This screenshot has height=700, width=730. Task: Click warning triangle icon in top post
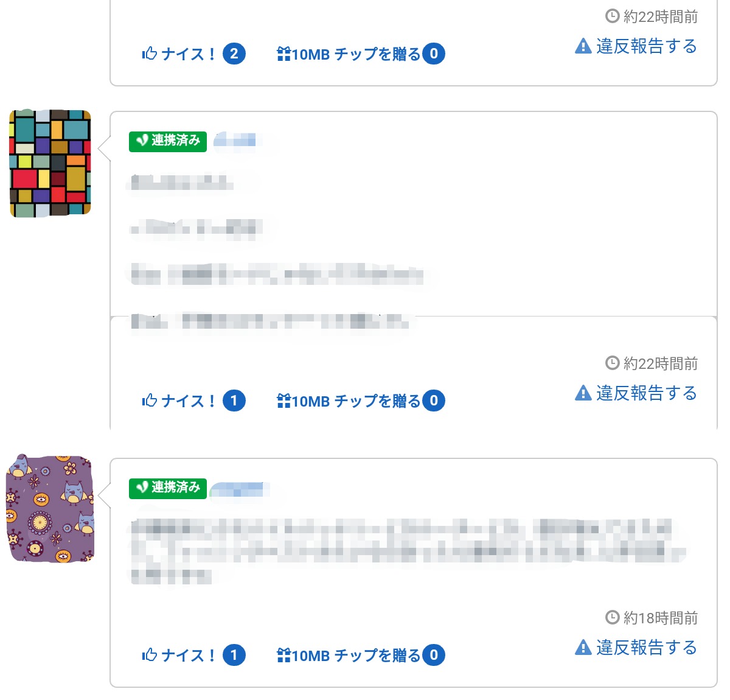pyautogui.click(x=583, y=46)
